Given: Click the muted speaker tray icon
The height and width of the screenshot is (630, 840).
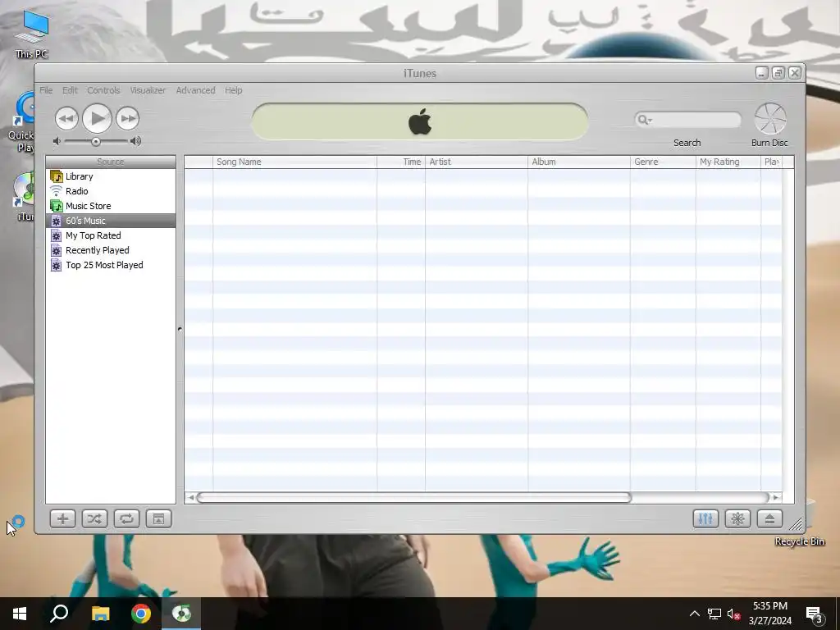Looking at the screenshot, I should pos(734,614).
